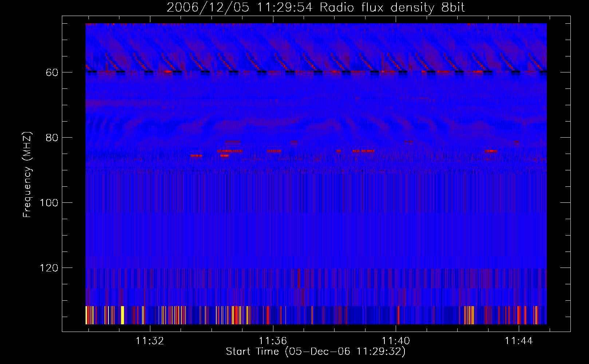Click the '11:32' time tick label
This screenshot has width=589, height=364.
pyautogui.click(x=150, y=341)
